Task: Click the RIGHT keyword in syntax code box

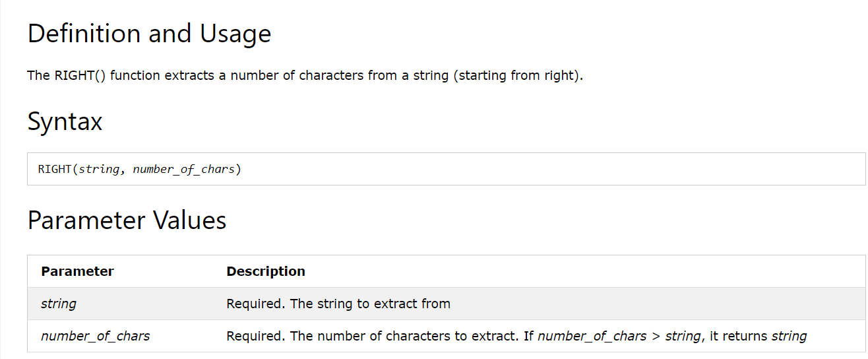Action: [55, 169]
